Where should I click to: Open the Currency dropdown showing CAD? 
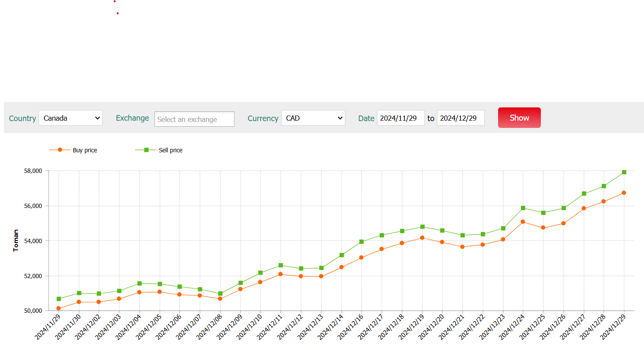tap(313, 118)
